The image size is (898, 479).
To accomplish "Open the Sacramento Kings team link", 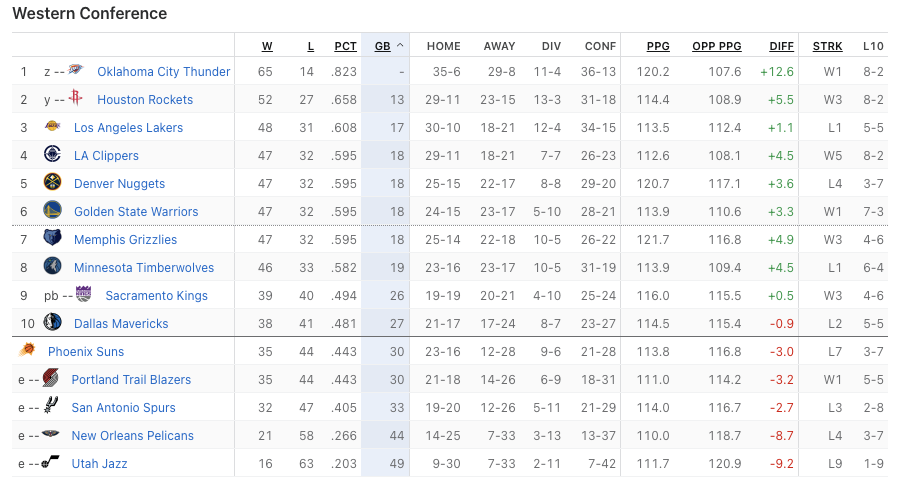I will point(156,296).
